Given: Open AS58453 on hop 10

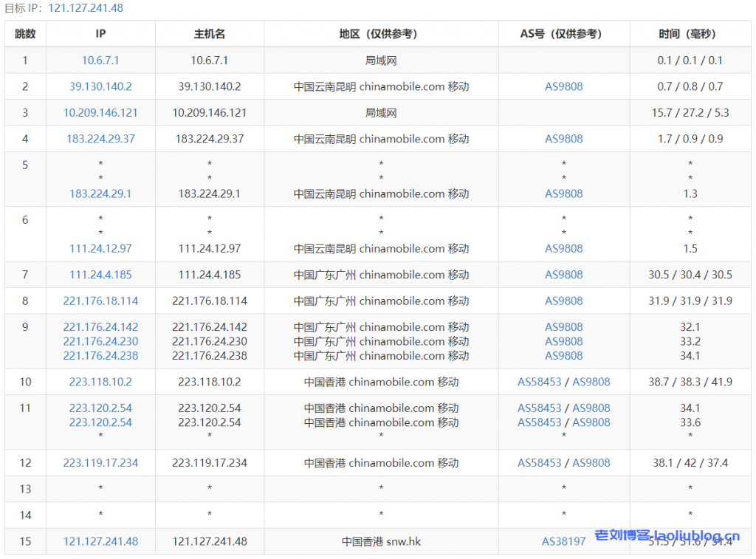Looking at the screenshot, I should pyautogui.click(x=537, y=382).
